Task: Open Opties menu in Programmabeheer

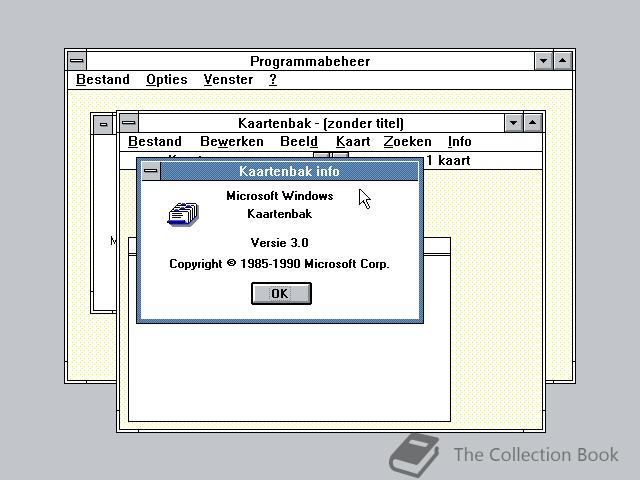Action: pyautogui.click(x=167, y=79)
